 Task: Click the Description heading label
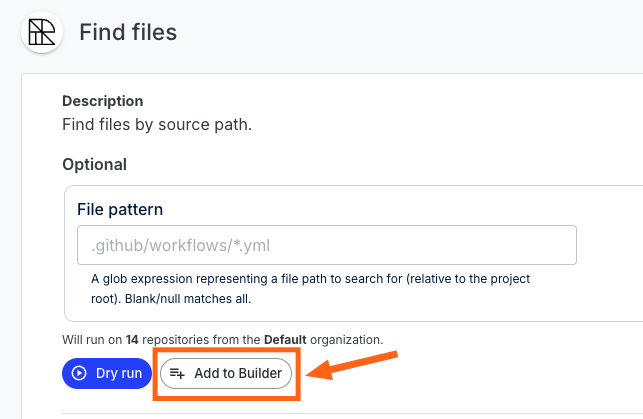tap(103, 101)
